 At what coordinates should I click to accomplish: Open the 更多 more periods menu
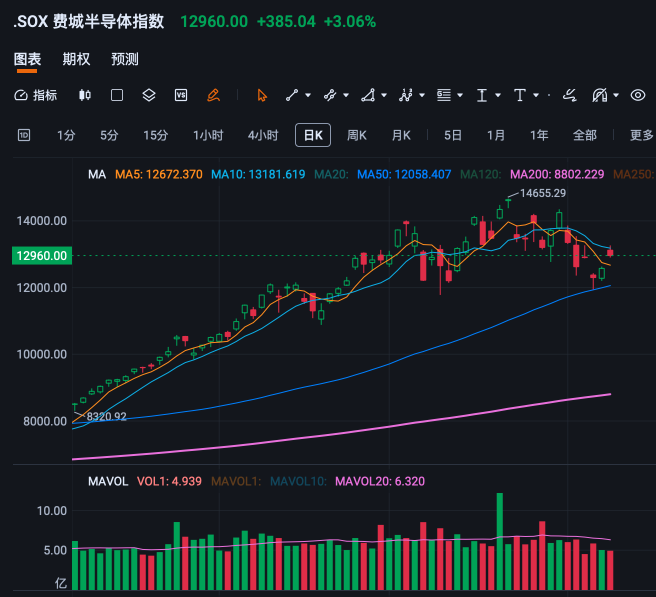pyautogui.click(x=641, y=135)
